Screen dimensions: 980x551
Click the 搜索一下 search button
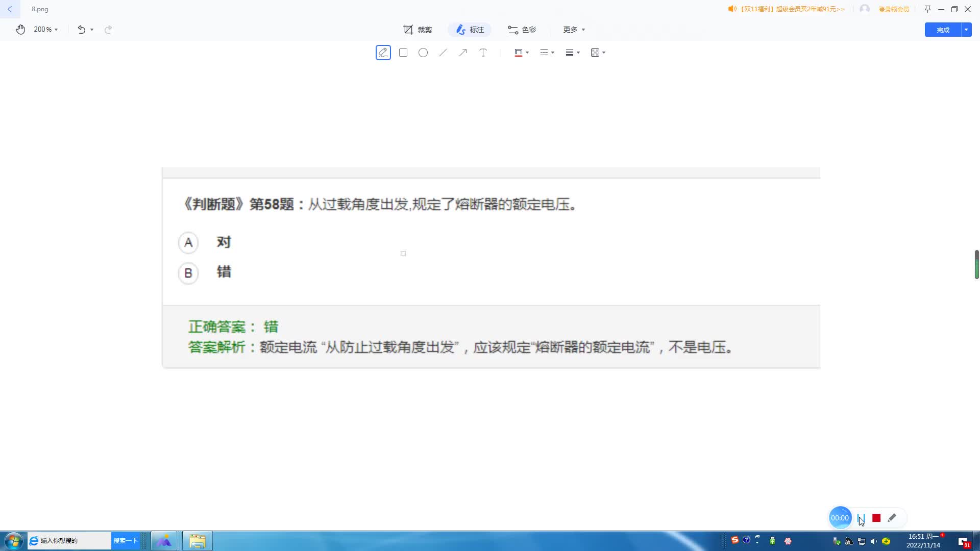coord(126,541)
